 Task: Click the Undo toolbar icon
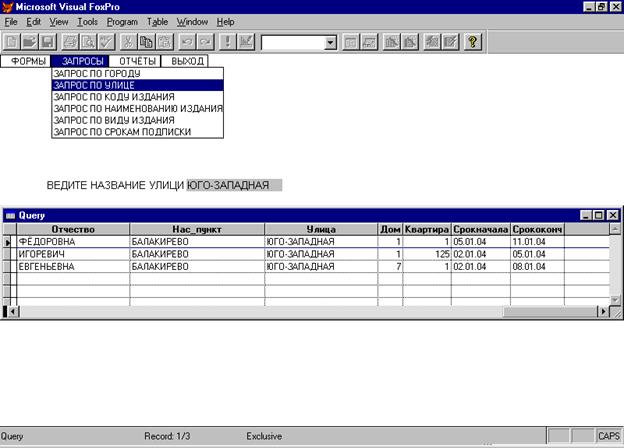coord(187,43)
